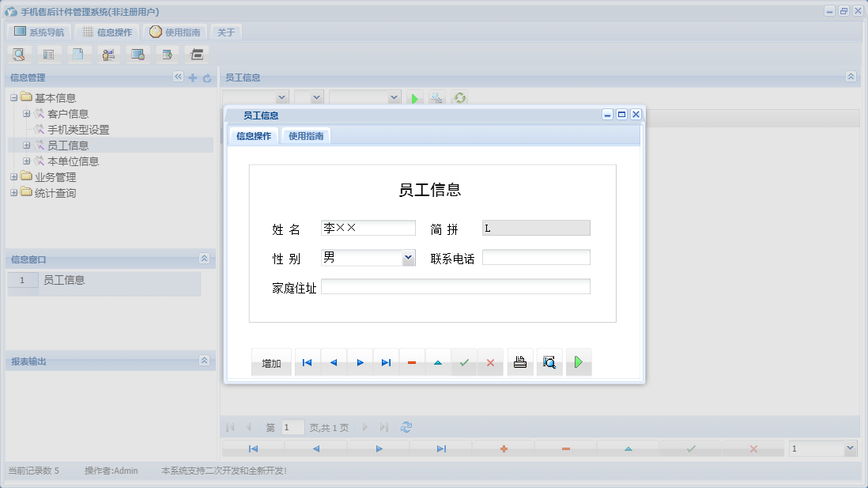868x488 pixels.
Task: Click the 姓名 input field showing 李××
Action: (368, 228)
